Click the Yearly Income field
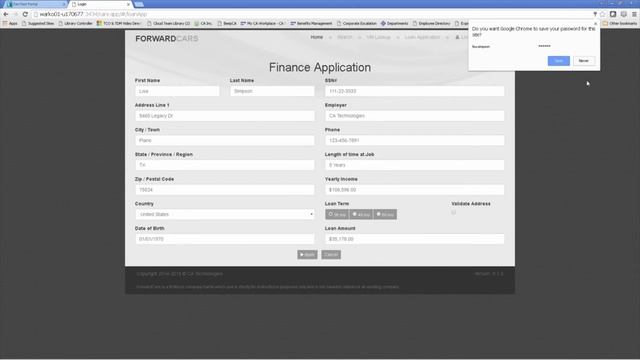 pyautogui.click(x=414, y=190)
